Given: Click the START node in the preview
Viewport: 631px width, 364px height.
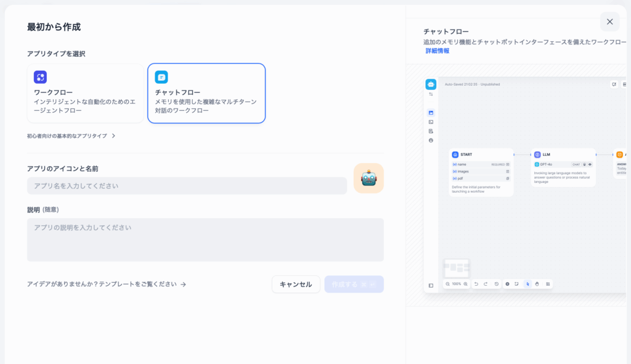Looking at the screenshot, I should coord(481,155).
